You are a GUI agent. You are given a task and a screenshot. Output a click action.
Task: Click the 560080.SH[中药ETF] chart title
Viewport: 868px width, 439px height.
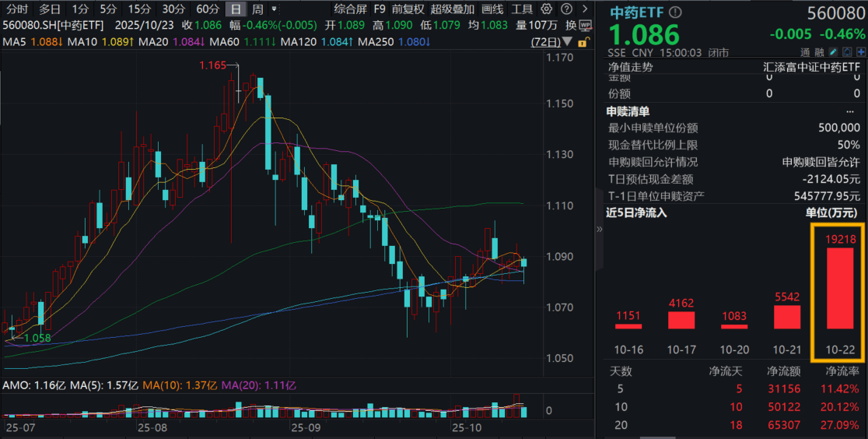[53, 26]
